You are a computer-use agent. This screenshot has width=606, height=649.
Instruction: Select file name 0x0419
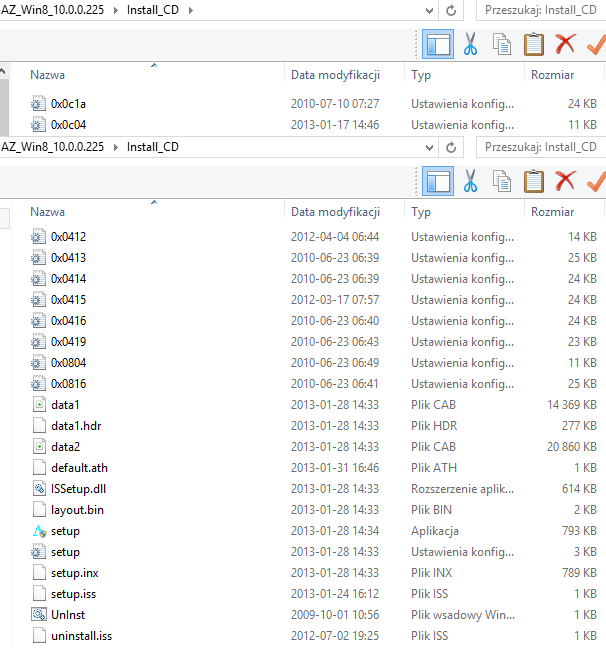pos(68,342)
